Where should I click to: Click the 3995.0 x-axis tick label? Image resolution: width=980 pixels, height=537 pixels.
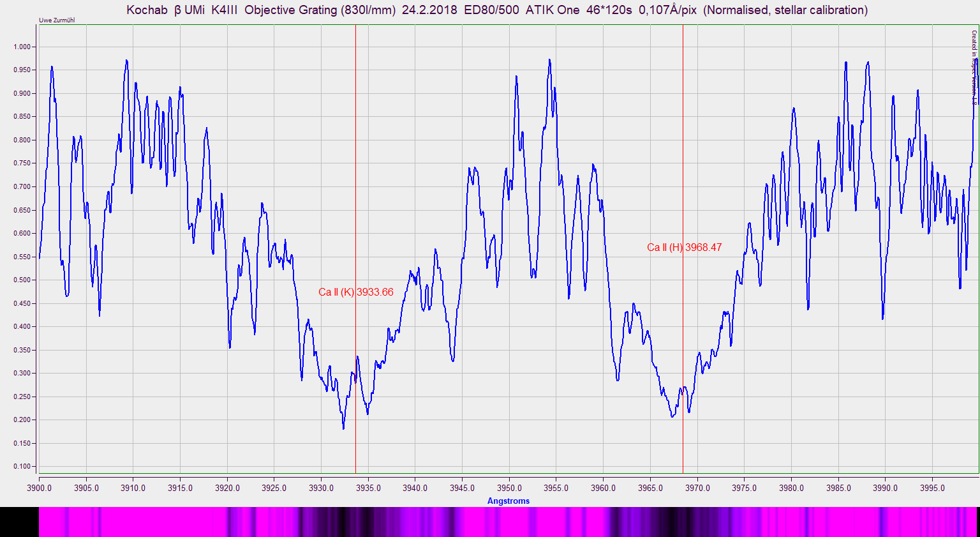pos(932,488)
